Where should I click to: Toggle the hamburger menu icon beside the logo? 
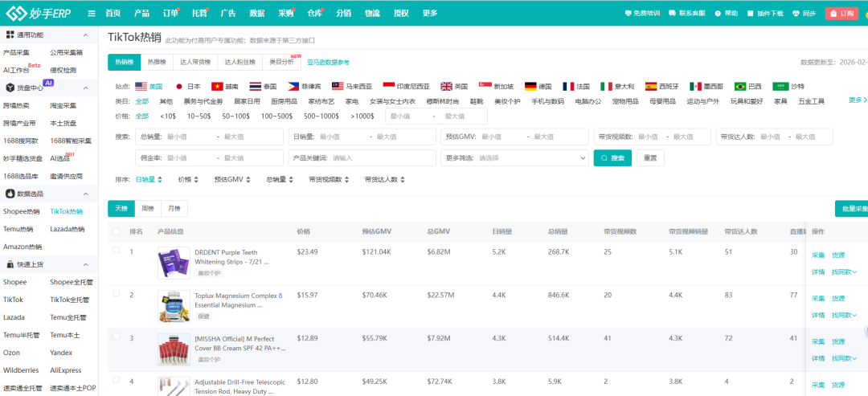tap(92, 14)
